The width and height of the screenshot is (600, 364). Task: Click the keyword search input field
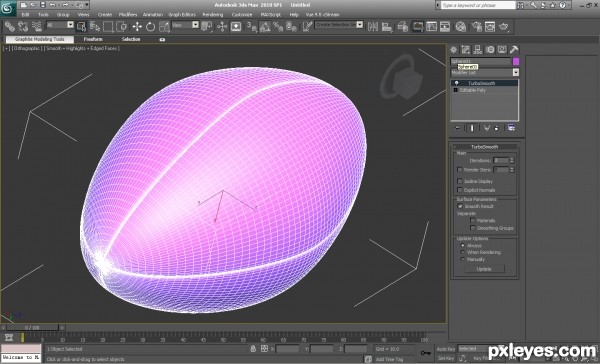(x=478, y=5)
